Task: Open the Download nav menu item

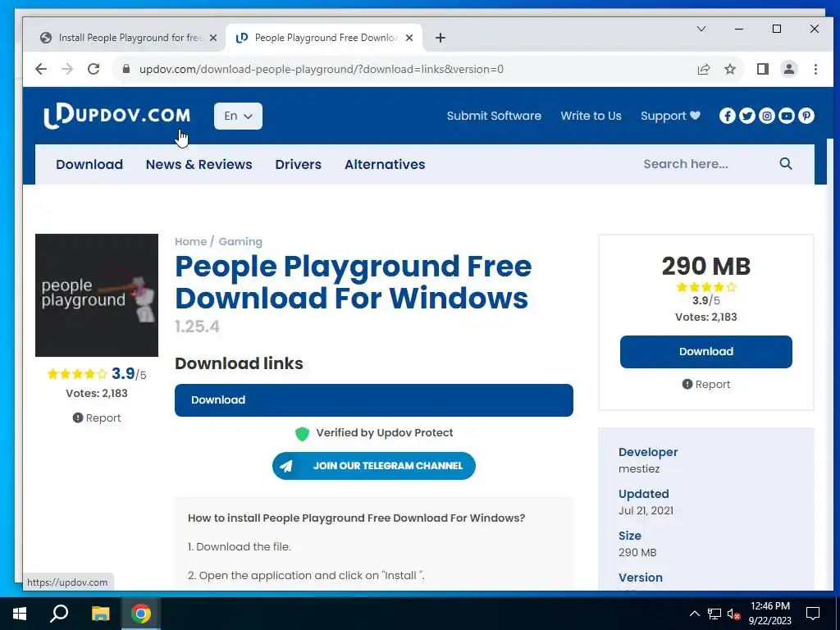Action: point(89,164)
